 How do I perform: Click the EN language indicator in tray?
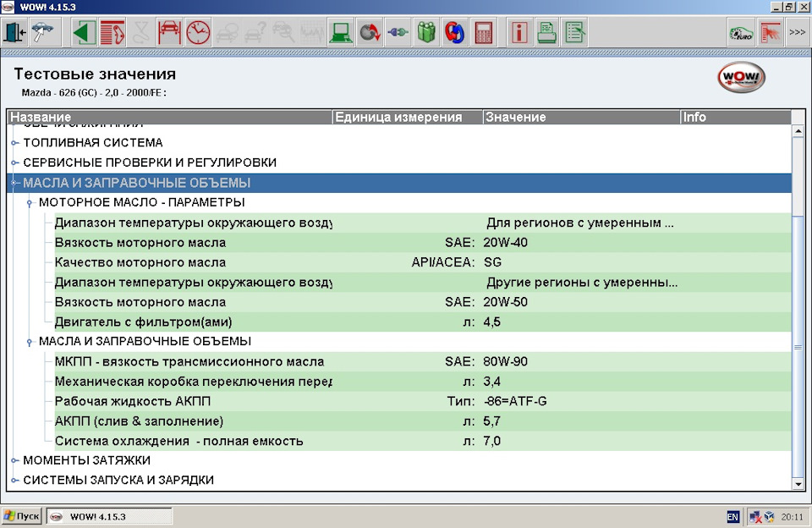coord(732,516)
